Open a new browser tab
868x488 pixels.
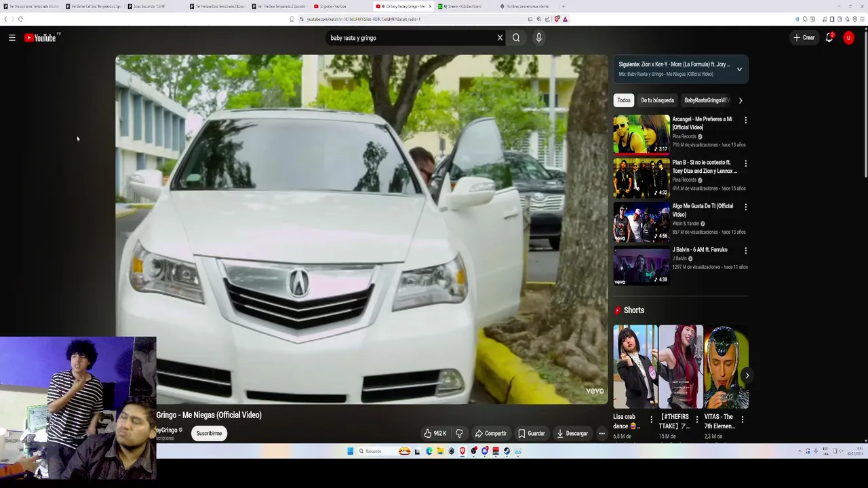(x=563, y=6)
